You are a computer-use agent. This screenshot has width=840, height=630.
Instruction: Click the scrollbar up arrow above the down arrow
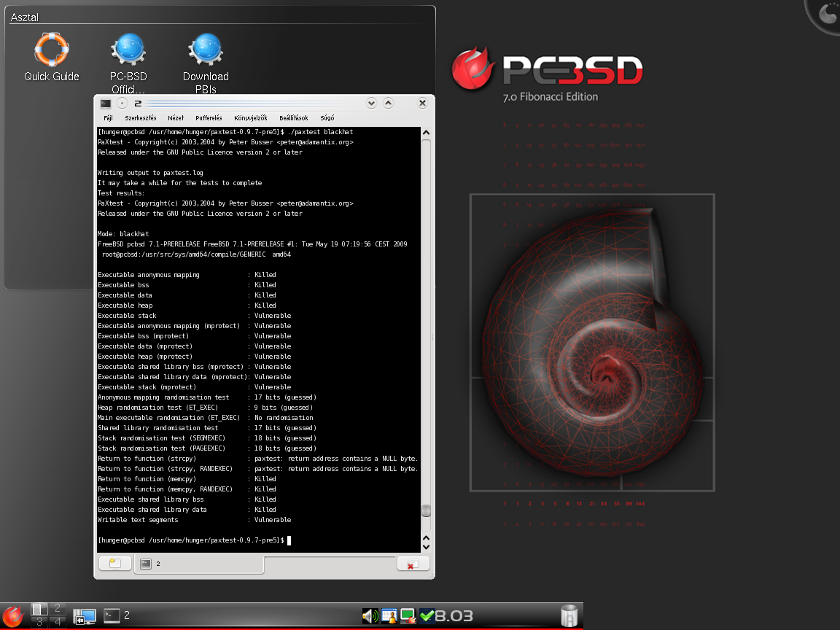click(x=426, y=538)
